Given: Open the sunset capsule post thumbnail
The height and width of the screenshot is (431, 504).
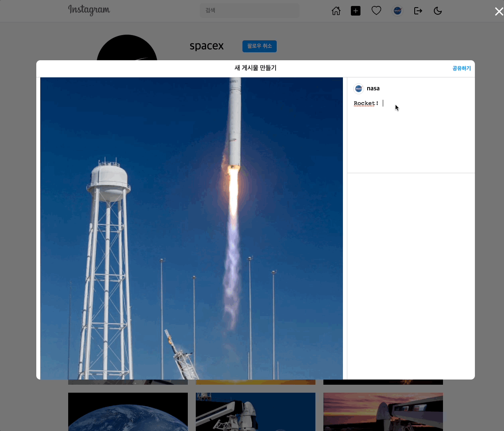Looking at the screenshot, I should (383, 412).
